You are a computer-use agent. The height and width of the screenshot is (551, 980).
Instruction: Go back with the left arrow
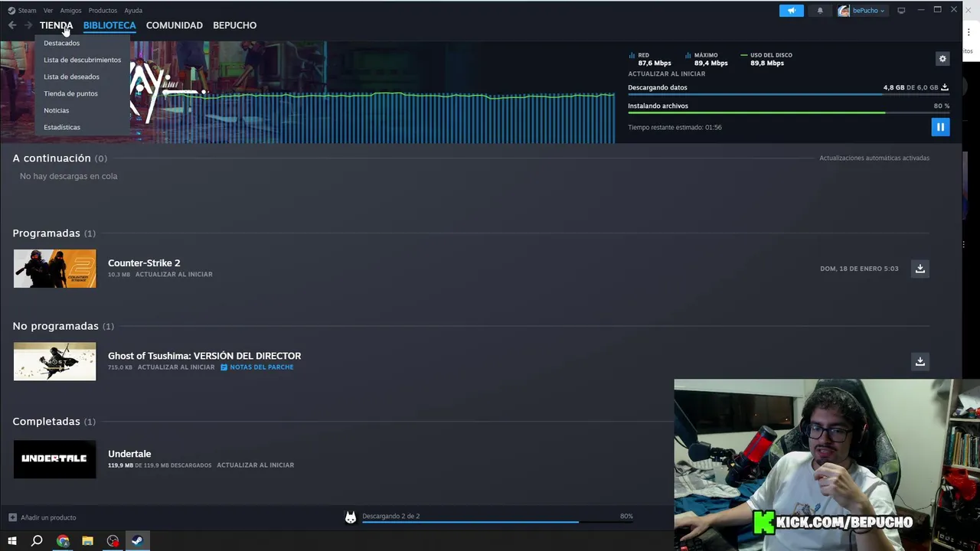tap(12, 25)
